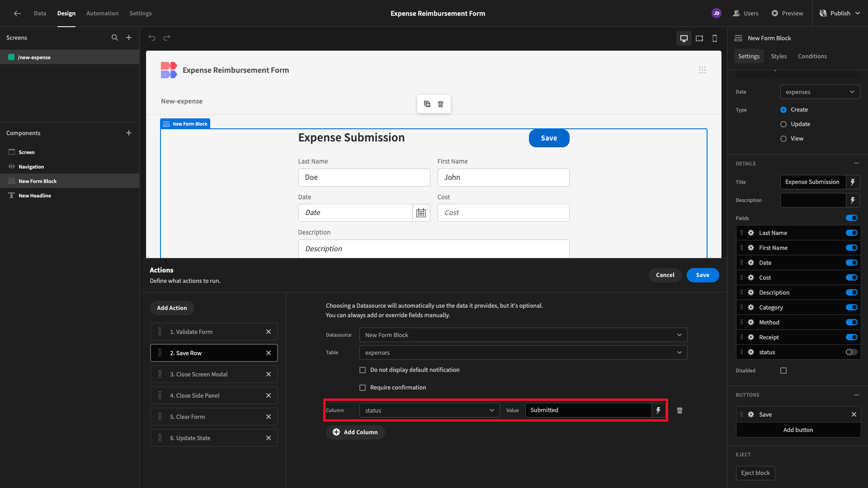Duplicate the selected component icon
The image size is (868, 488).
(x=427, y=104)
